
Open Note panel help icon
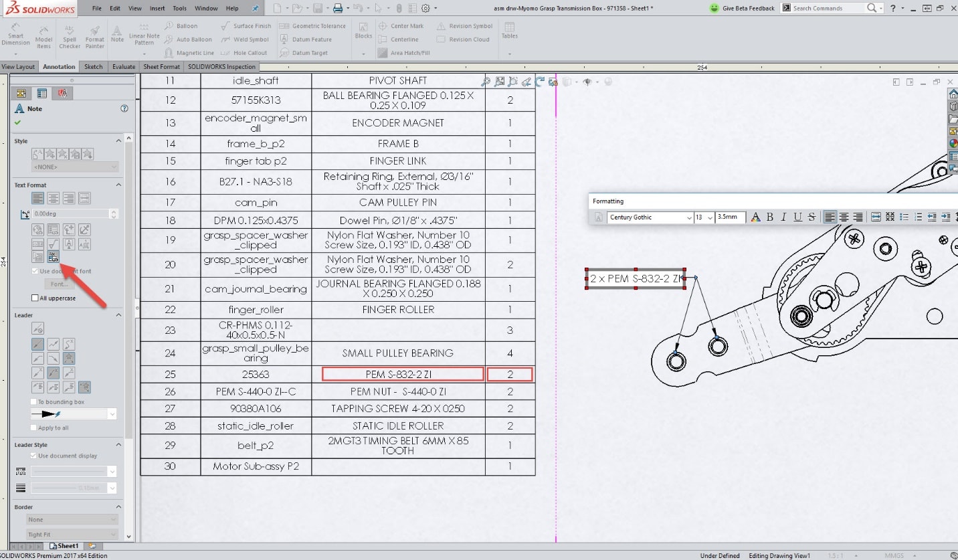(124, 108)
